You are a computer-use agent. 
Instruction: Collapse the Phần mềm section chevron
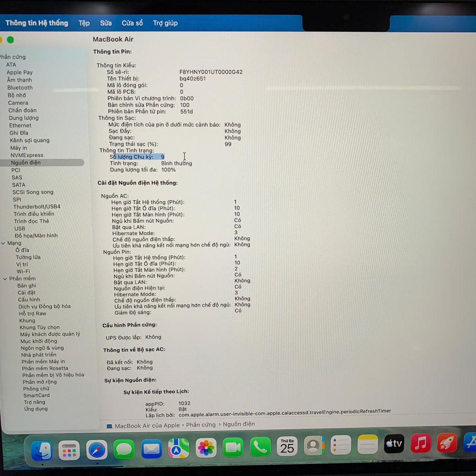(x=5, y=279)
